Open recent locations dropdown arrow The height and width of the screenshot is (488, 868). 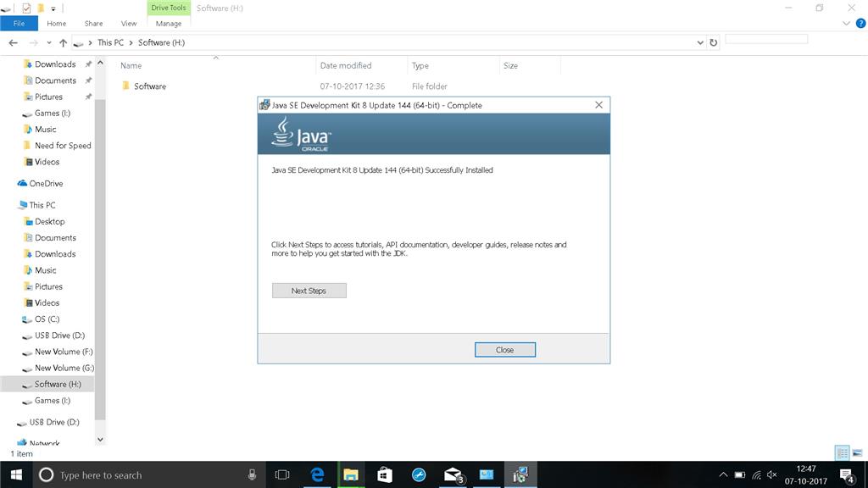click(48, 42)
